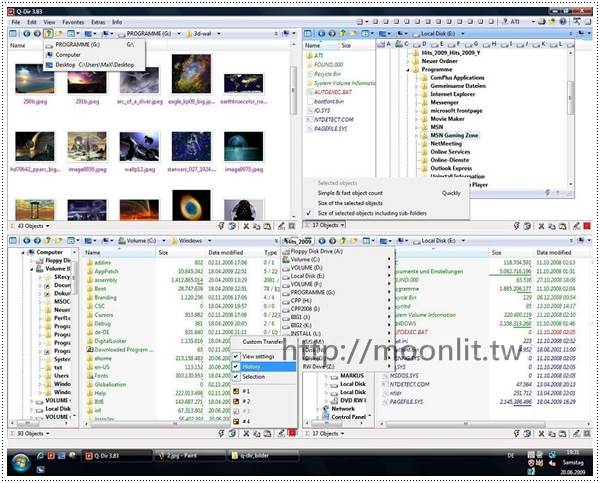The width and height of the screenshot is (600, 483).
Task: Choose Computer from the dropdown list
Action: coord(68,54)
